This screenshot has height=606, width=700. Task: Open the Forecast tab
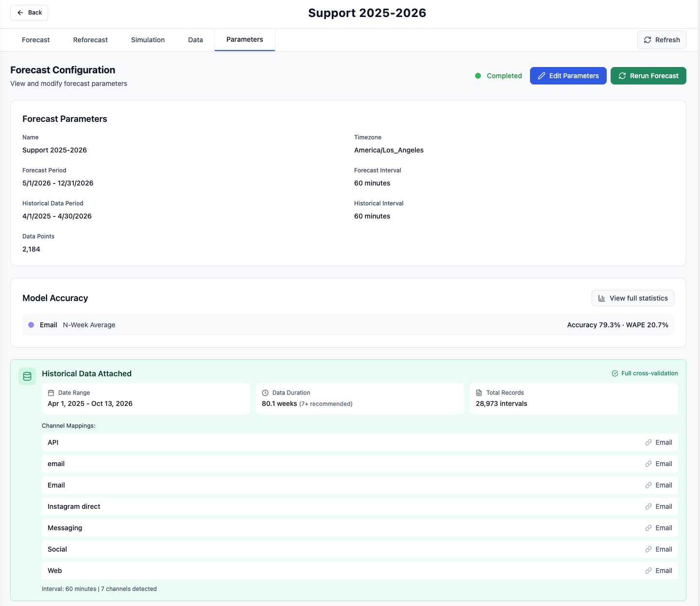click(x=36, y=40)
